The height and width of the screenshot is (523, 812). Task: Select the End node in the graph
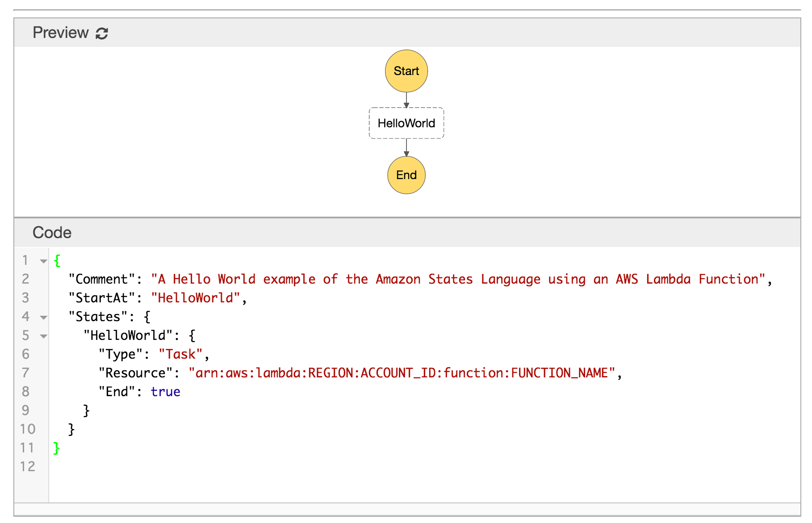406,175
